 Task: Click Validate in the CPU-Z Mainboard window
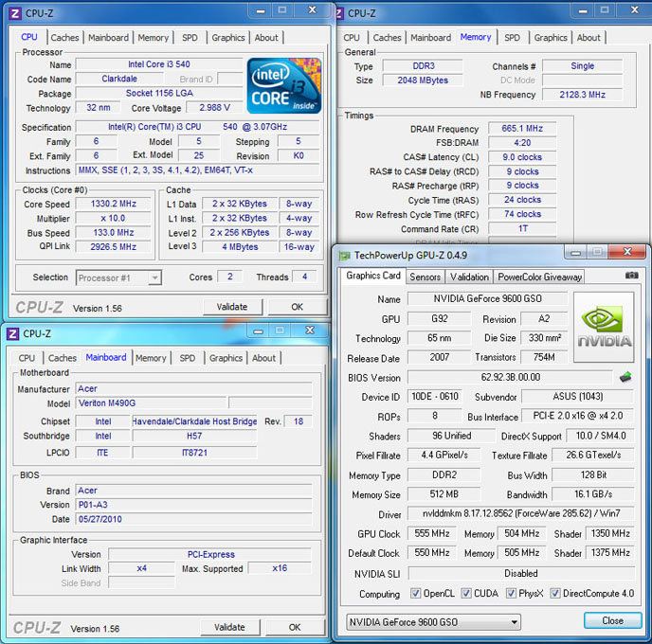coord(229,627)
